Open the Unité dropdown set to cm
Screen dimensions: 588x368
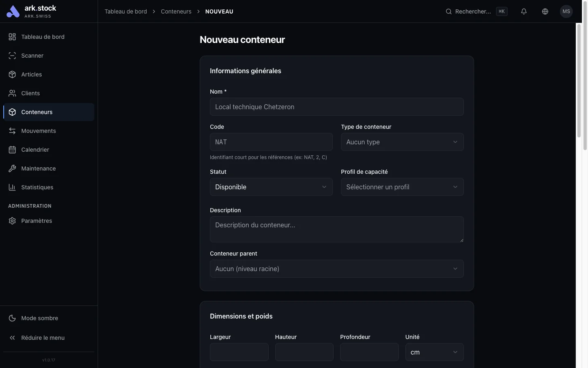pyautogui.click(x=434, y=352)
